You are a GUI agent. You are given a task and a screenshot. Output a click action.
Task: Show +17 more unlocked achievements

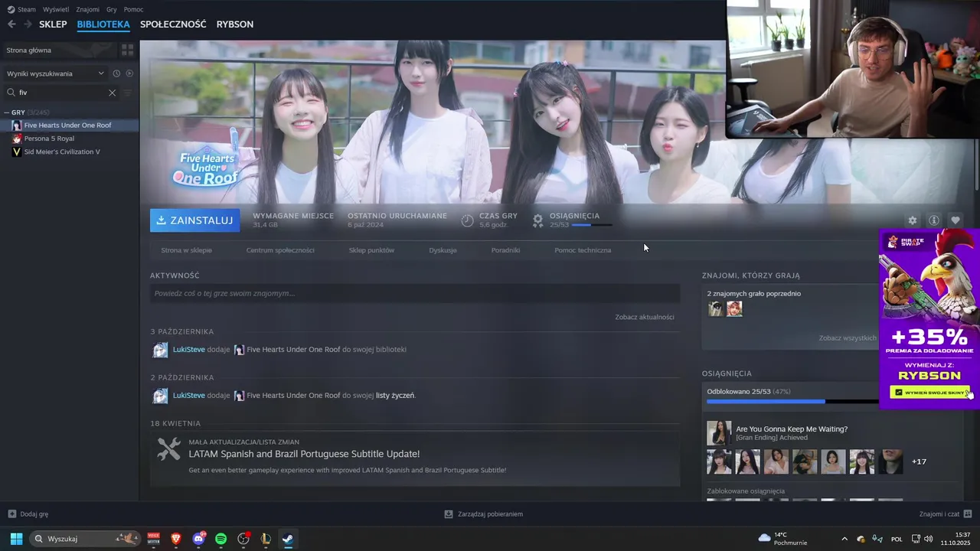[x=919, y=462]
